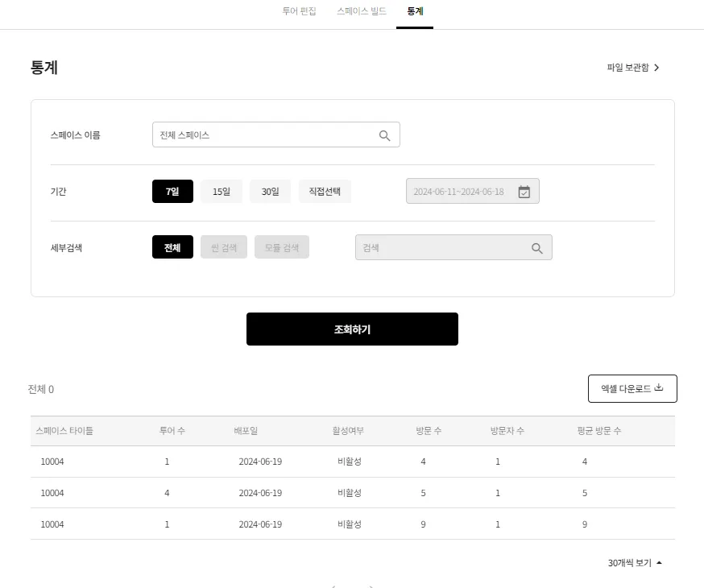Select the 15일 period option
Image resolution: width=704 pixels, height=588 pixels.
click(x=222, y=191)
